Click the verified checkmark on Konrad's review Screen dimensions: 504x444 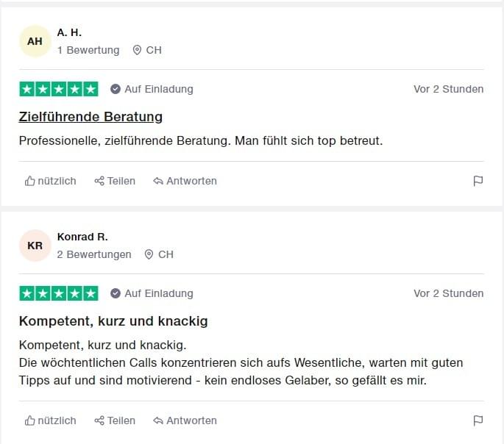point(116,293)
